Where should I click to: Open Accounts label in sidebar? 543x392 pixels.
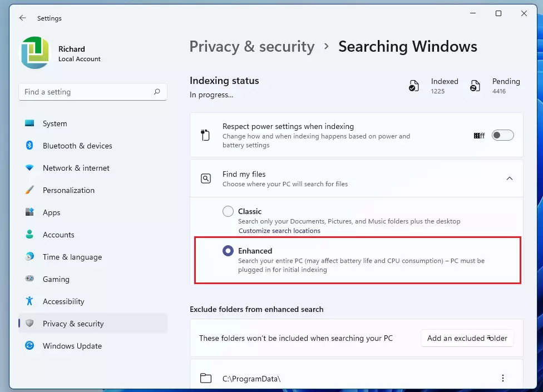58,235
